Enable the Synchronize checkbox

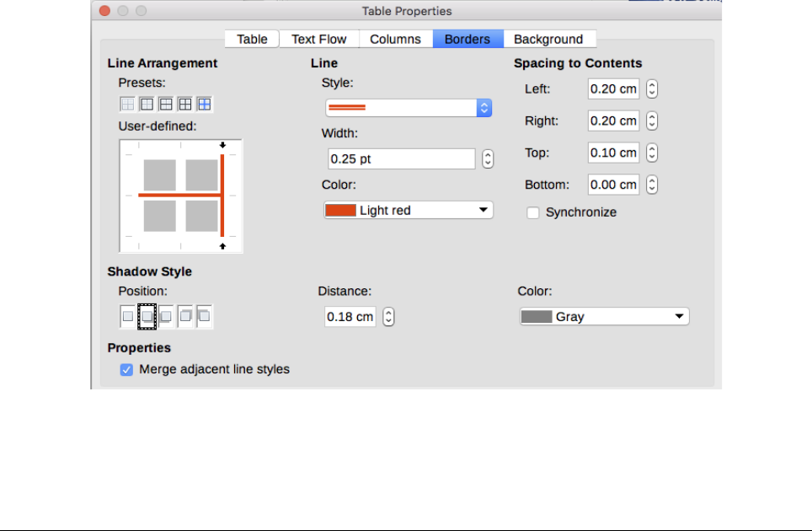coord(533,212)
